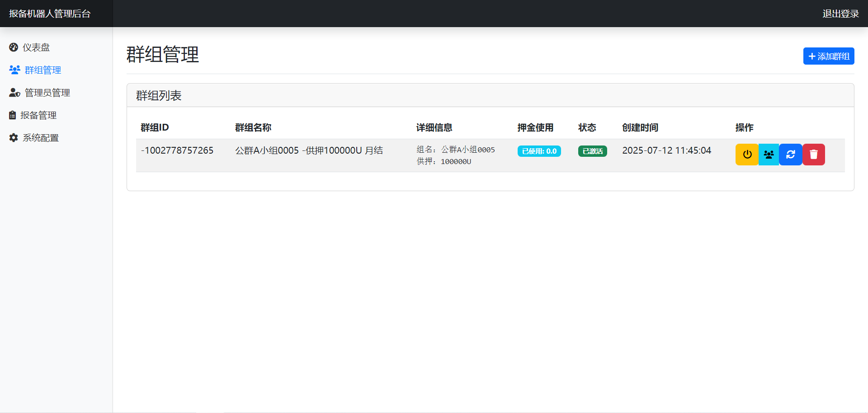Viewport: 868px width, 413px height.
Task: Click the 创建时间 column header
Action: click(x=640, y=128)
